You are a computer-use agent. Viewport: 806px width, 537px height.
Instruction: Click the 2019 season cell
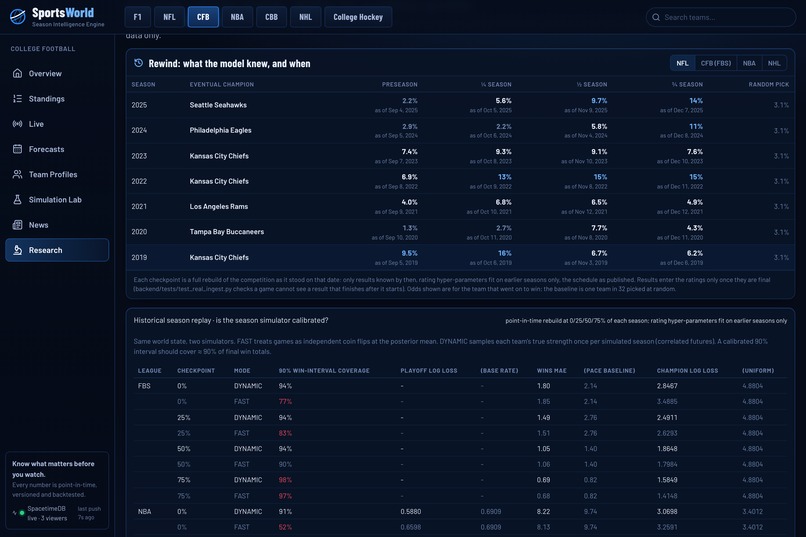[139, 257]
